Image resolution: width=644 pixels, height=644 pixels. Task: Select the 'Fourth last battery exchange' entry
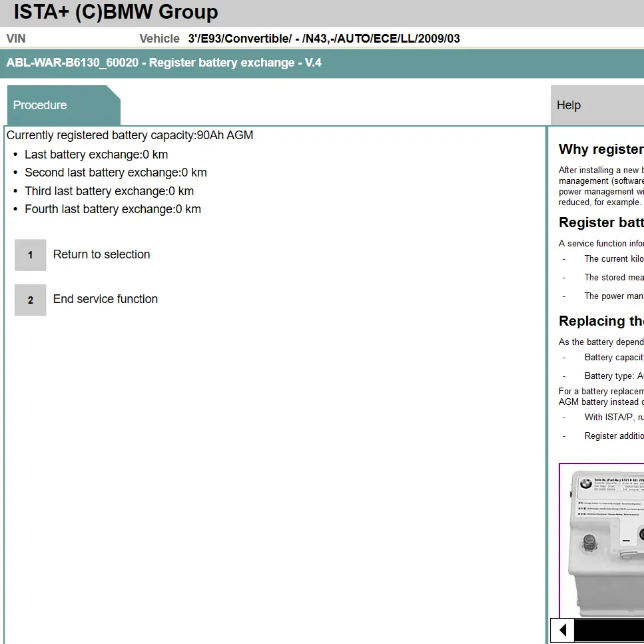tap(113, 209)
